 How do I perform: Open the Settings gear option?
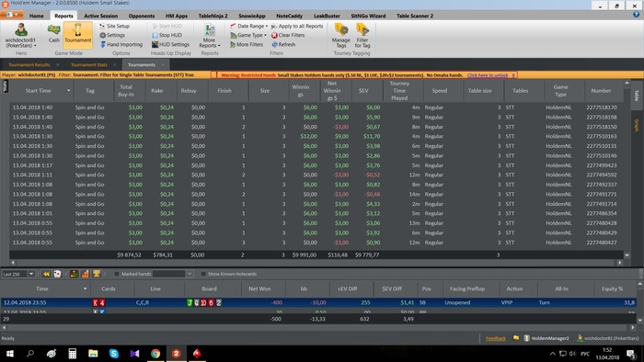coord(112,35)
